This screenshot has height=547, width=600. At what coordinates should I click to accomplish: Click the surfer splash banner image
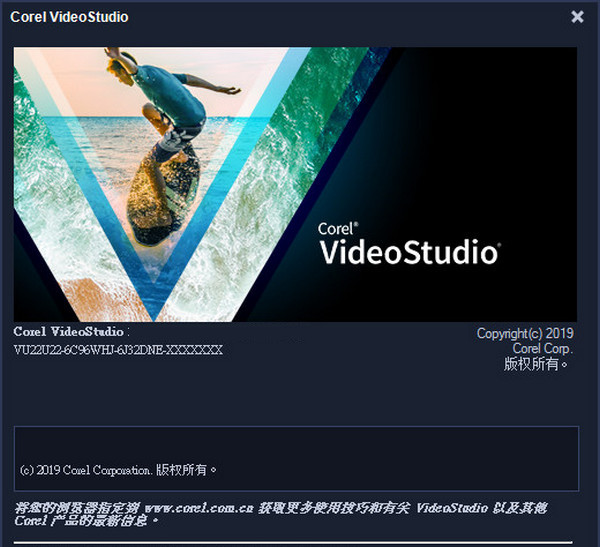pos(295,184)
